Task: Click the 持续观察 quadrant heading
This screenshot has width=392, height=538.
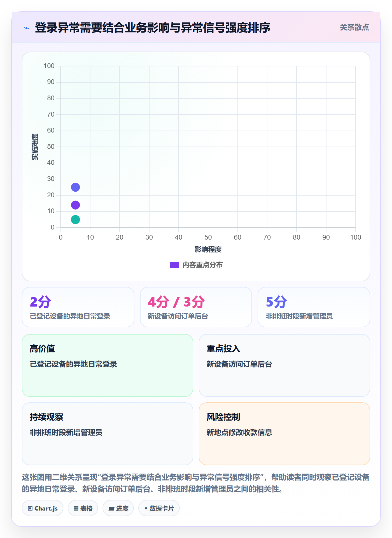Action: coord(46,417)
